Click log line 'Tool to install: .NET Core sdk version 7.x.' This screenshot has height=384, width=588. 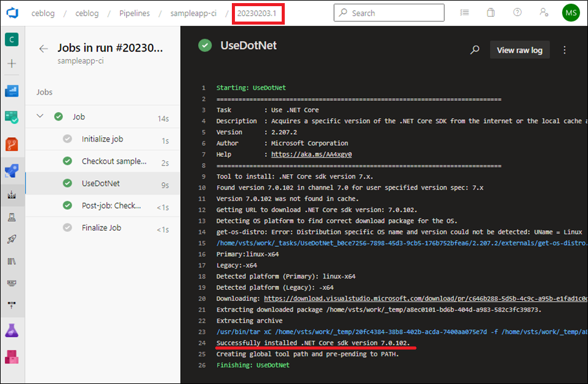pos(295,177)
